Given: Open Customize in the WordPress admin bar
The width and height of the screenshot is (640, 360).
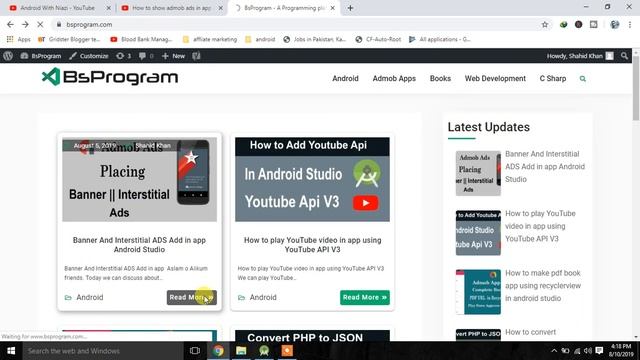Looking at the screenshot, I should click(89, 56).
